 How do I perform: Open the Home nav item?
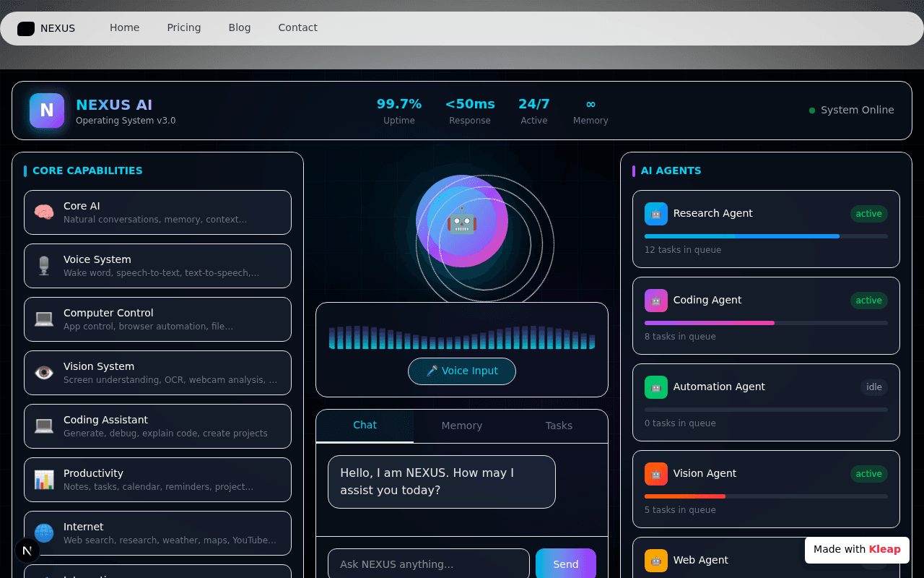(x=125, y=28)
